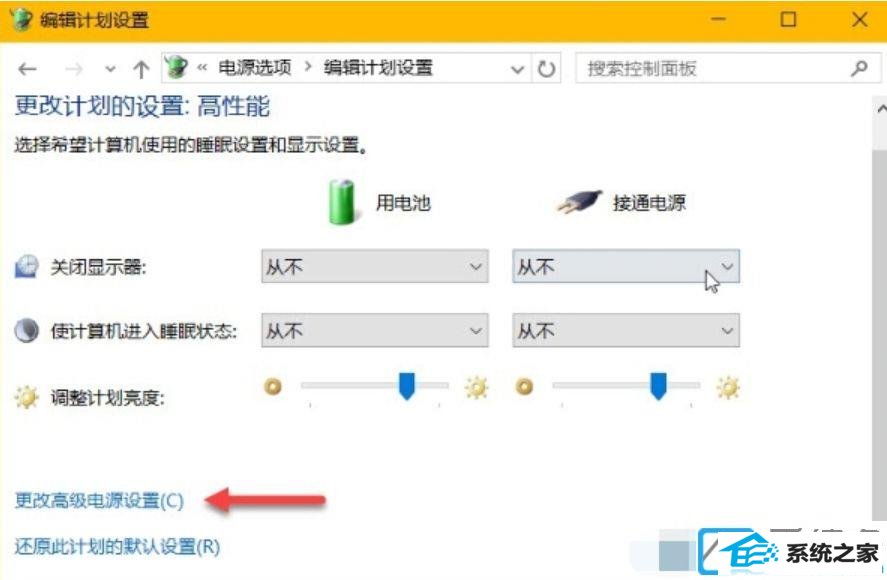
Task: Select 电源选项 breadcrumb item
Action: click(x=255, y=68)
